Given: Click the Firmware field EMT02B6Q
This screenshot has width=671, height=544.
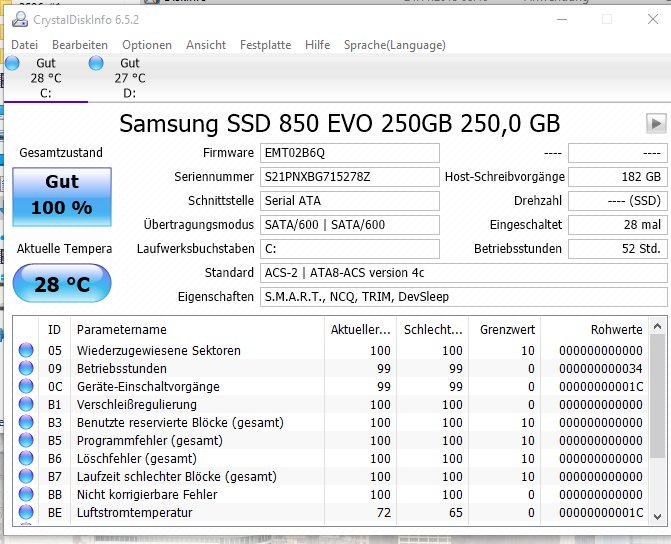Looking at the screenshot, I should 350,153.
